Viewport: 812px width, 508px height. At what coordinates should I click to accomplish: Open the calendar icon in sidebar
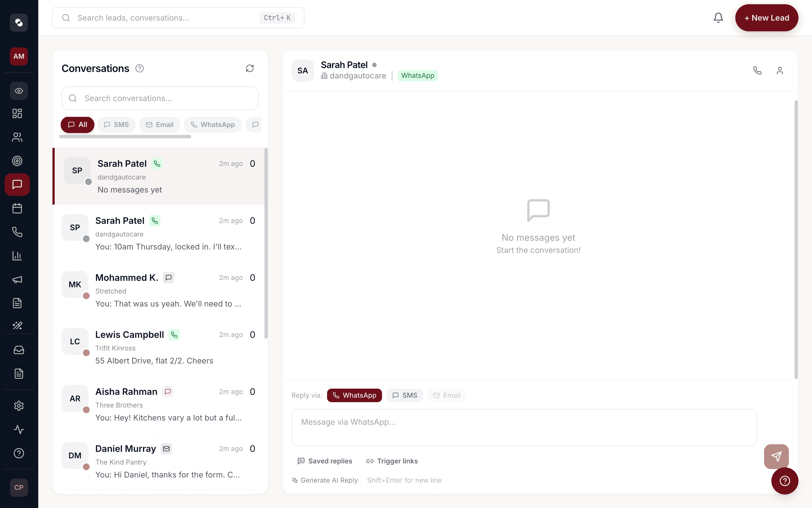tap(17, 208)
